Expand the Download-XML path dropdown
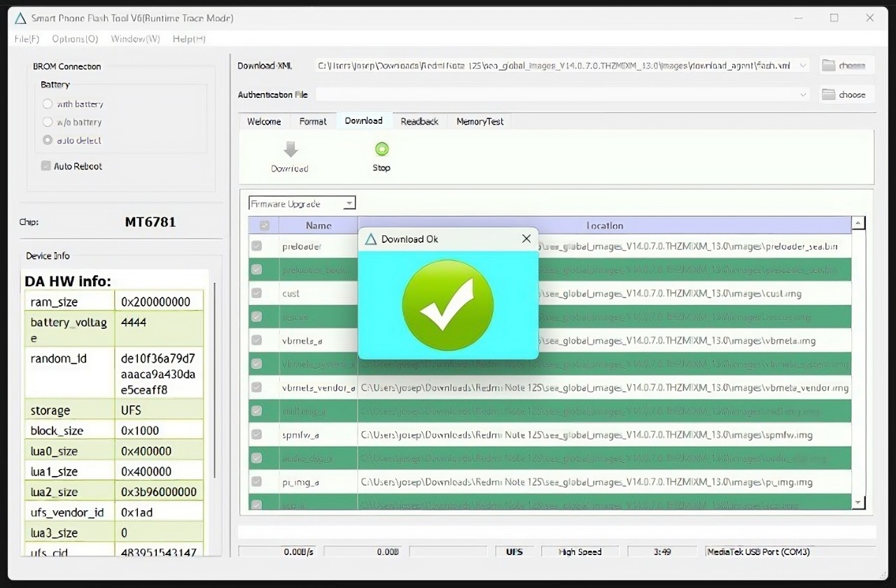 pyautogui.click(x=803, y=65)
